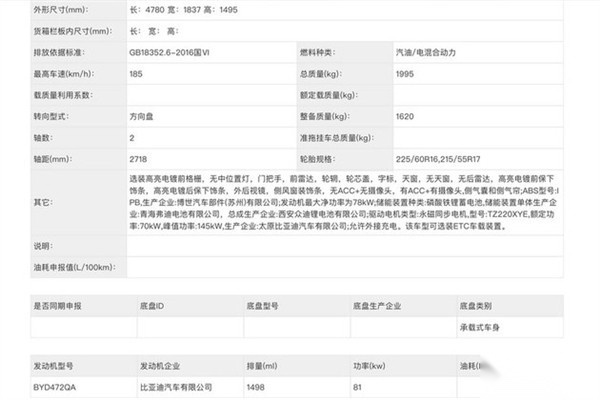Select manufacturer 比亚迪汽车有限公司
The width and height of the screenshot is (600, 400).
pos(176,387)
